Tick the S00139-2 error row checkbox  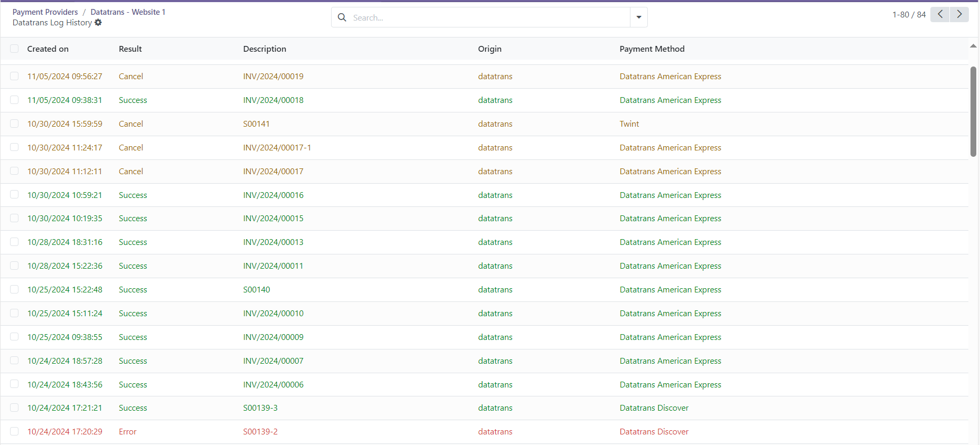tap(14, 431)
